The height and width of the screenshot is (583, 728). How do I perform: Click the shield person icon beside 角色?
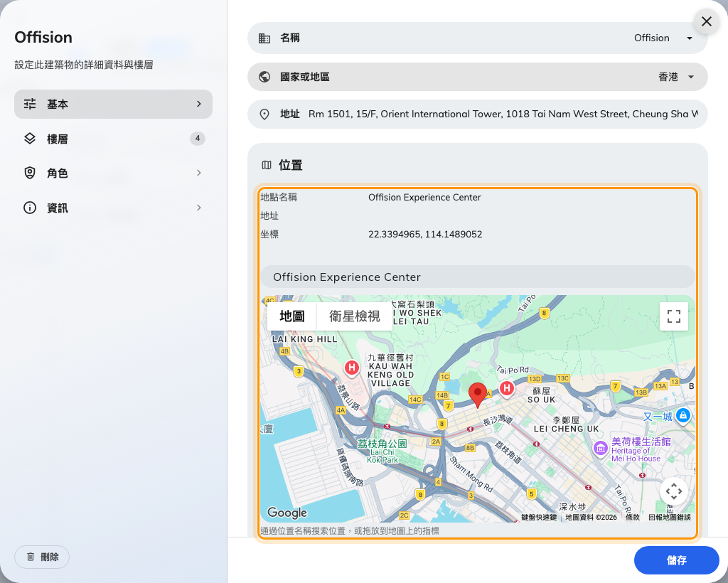click(x=30, y=173)
